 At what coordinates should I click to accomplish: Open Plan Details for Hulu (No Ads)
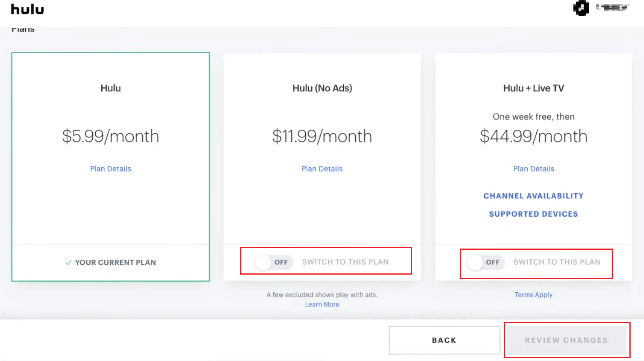point(322,169)
